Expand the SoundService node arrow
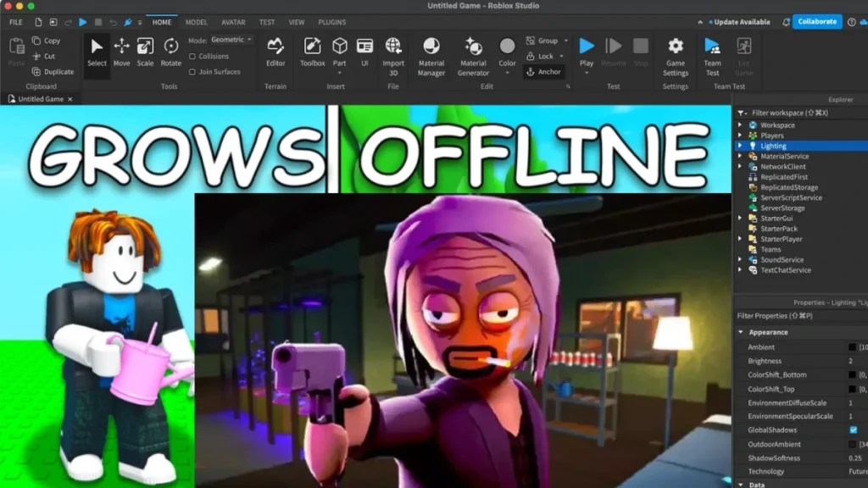Viewport: 868px width, 488px height. pos(740,259)
